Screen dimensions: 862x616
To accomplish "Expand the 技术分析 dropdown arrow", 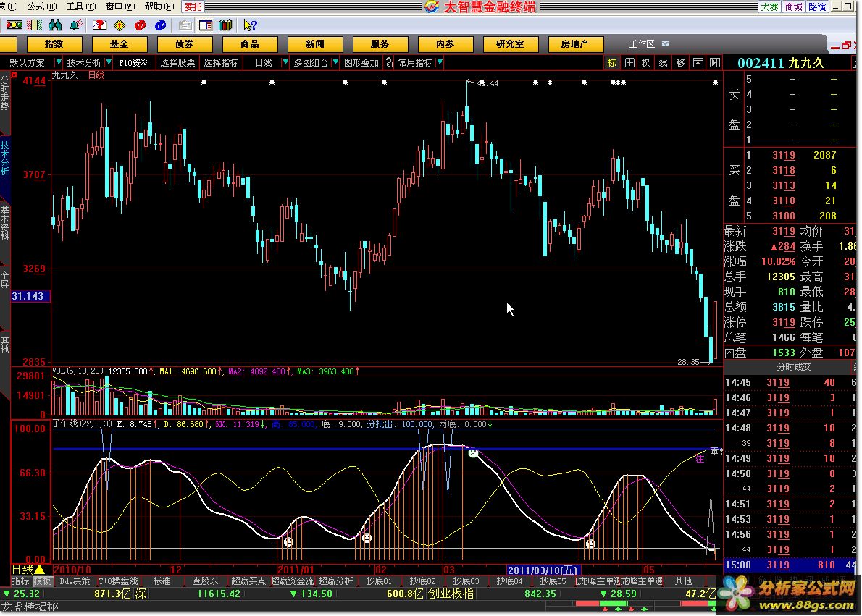I will tap(109, 63).
